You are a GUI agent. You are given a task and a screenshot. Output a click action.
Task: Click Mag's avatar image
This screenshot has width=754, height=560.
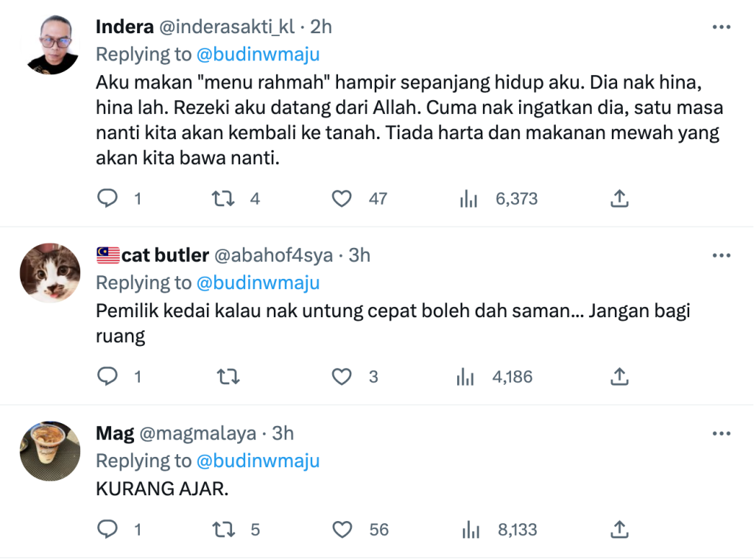coord(49,451)
